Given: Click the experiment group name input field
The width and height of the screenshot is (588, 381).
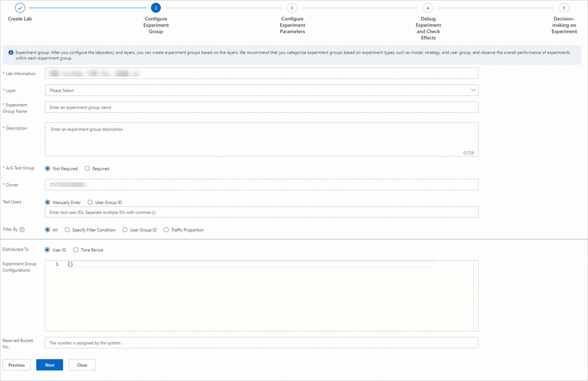Looking at the screenshot, I should (261, 107).
